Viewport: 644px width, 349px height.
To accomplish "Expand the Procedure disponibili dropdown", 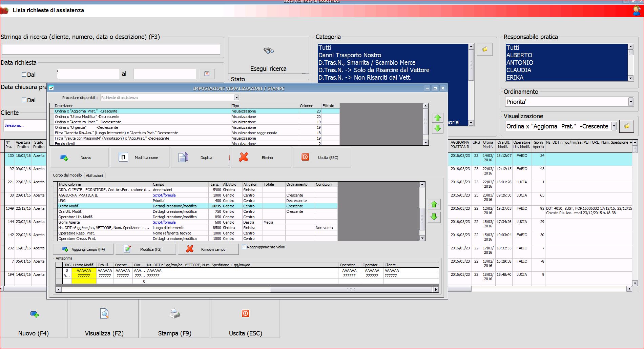I will [236, 98].
